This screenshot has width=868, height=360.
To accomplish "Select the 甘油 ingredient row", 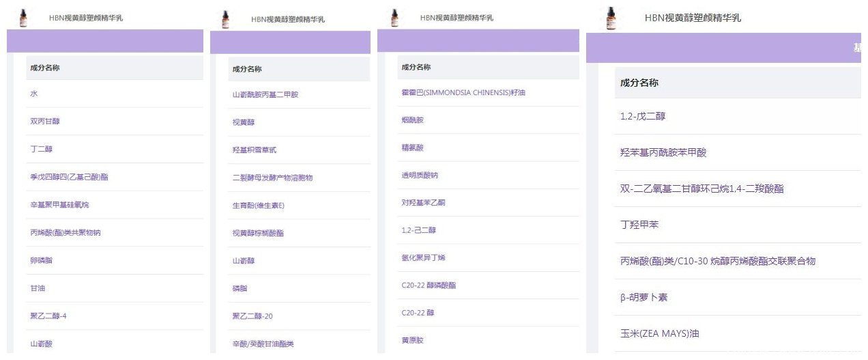I will pyautogui.click(x=115, y=288).
